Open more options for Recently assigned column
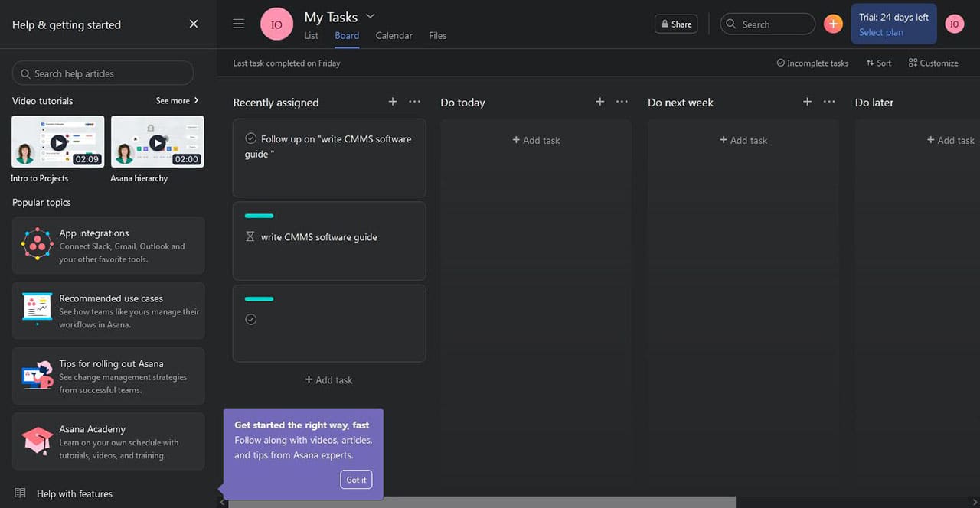The height and width of the screenshot is (508, 980). pos(414,102)
